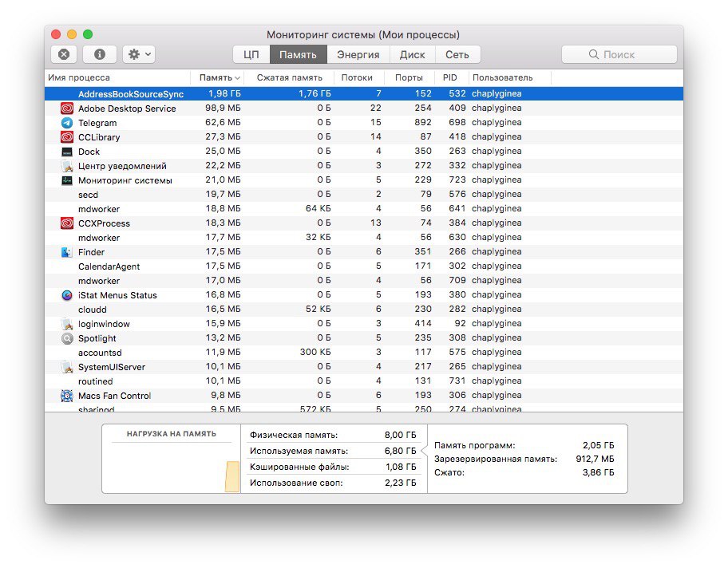Select mdworker with PID 709
728x568 pixels.
[x=364, y=281]
